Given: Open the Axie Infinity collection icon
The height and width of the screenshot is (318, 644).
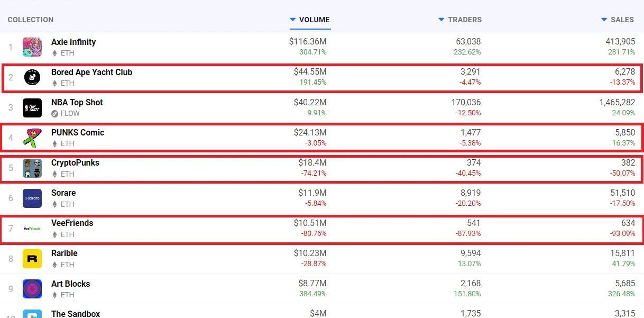Looking at the screenshot, I should coord(32,48).
